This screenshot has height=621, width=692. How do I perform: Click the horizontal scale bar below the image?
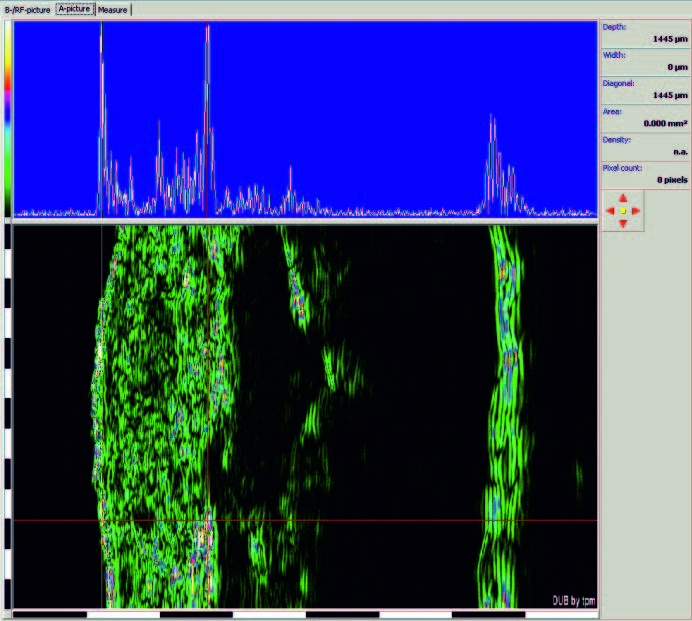pyautogui.click(x=300, y=614)
